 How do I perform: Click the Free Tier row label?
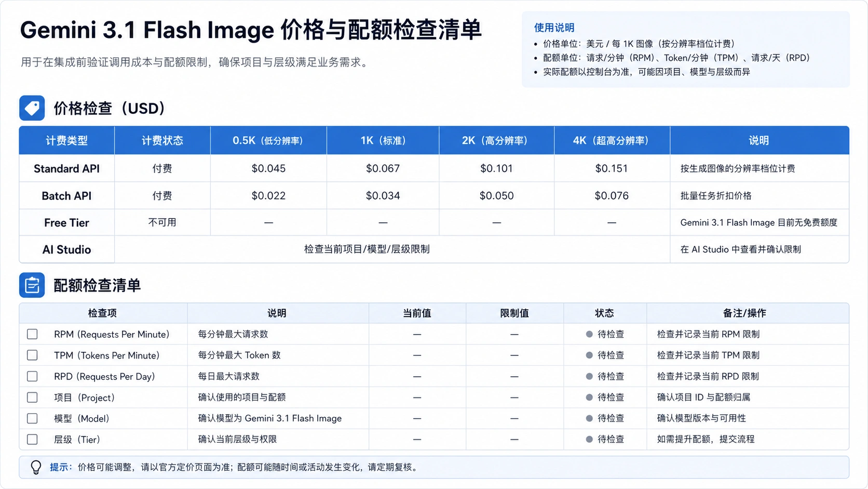click(x=66, y=223)
